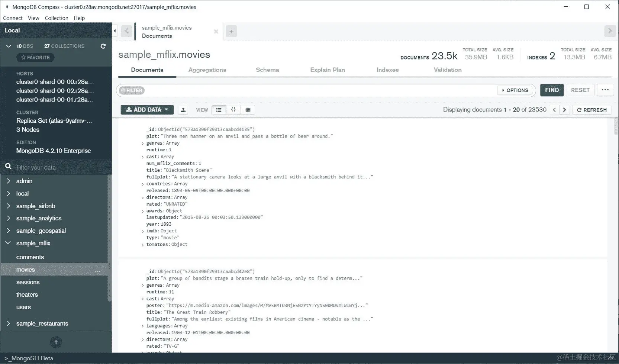Expand the OPTIONS query panel
The image size is (619, 364).
click(x=515, y=90)
